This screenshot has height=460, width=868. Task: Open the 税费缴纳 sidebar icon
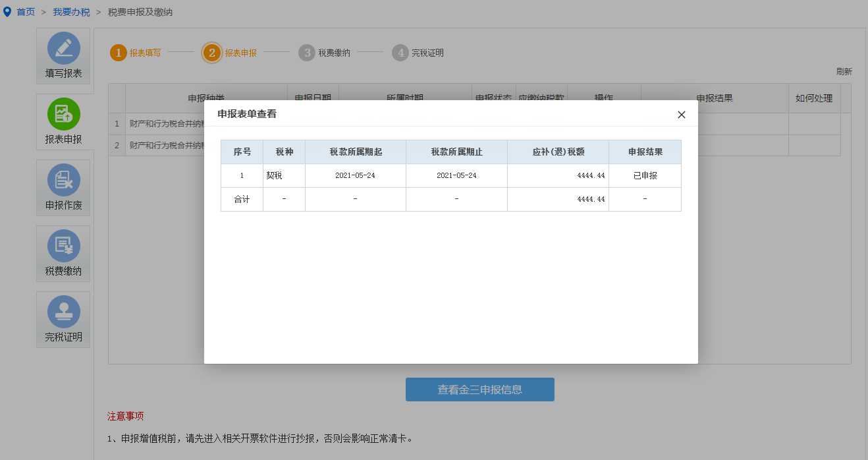tap(64, 246)
